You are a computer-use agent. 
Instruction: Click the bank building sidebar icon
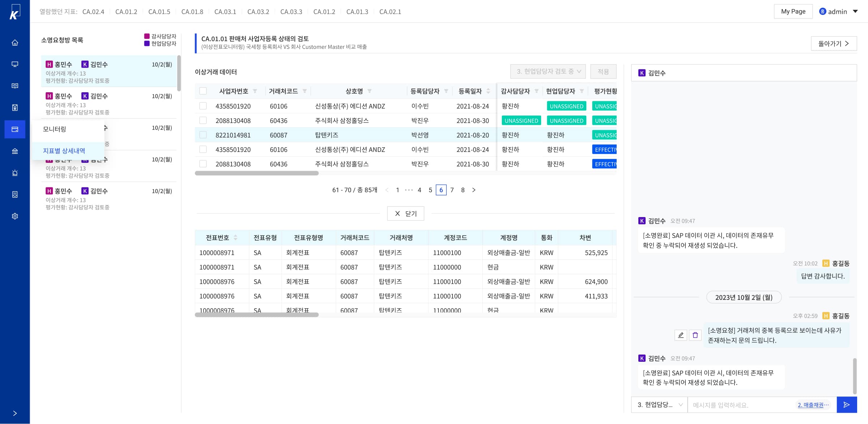pyautogui.click(x=15, y=151)
